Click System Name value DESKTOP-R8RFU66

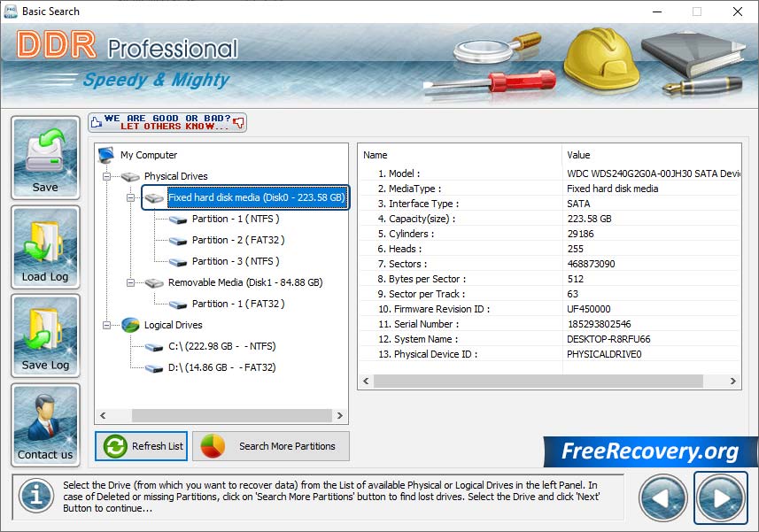tap(608, 339)
